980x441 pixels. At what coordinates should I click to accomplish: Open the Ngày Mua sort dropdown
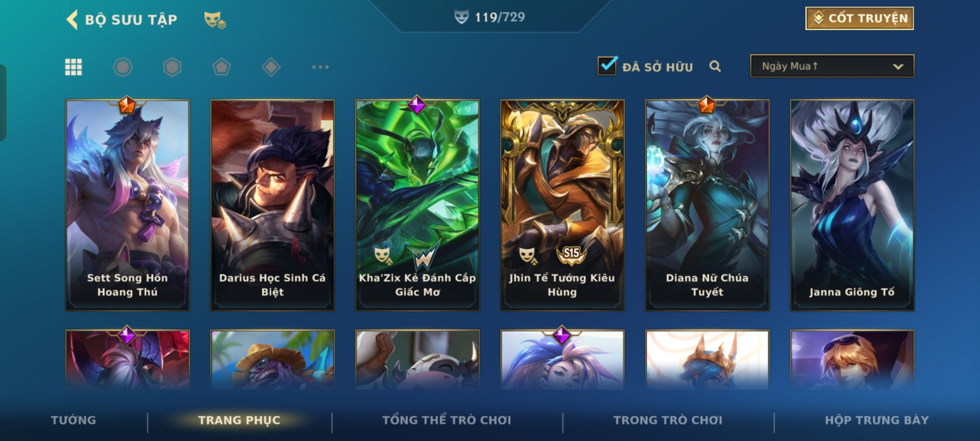832,66
